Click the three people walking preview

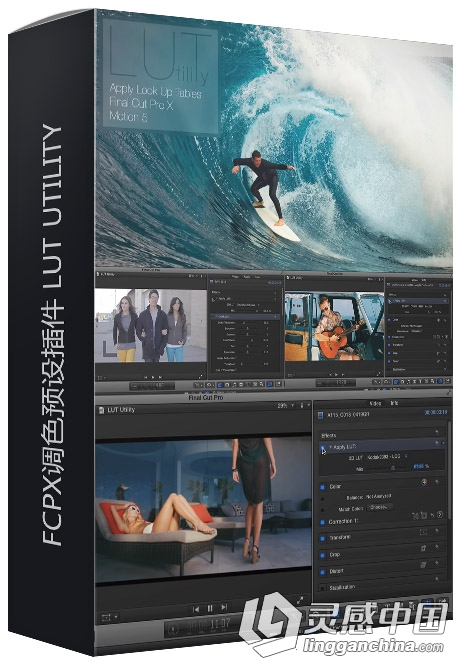[150, 326]
